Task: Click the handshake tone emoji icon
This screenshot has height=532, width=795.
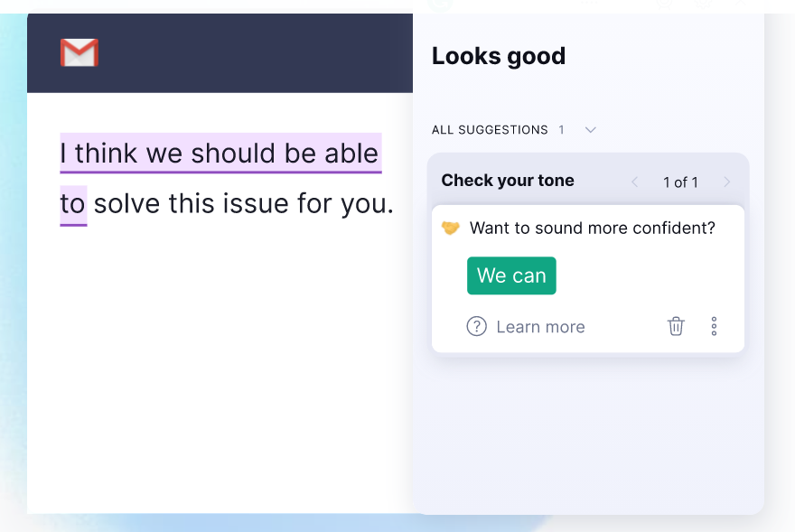Action: [450, 229]
